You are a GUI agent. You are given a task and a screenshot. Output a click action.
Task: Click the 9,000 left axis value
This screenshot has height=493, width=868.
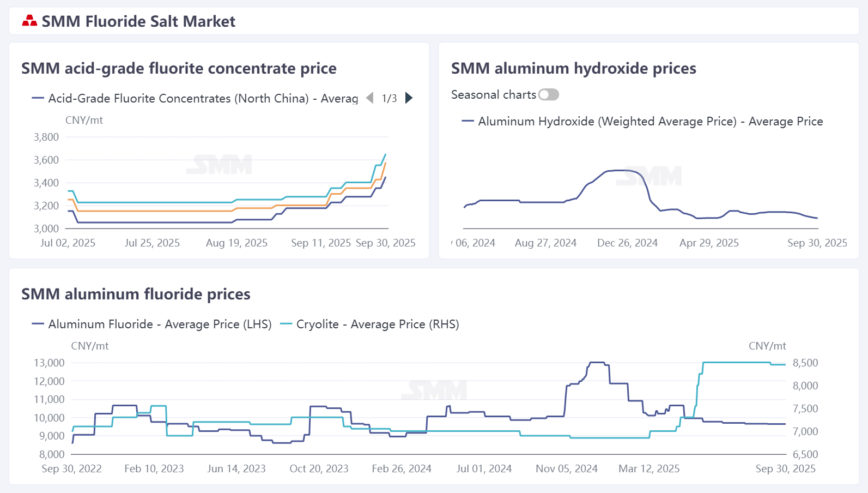click(x=52, y=436)
